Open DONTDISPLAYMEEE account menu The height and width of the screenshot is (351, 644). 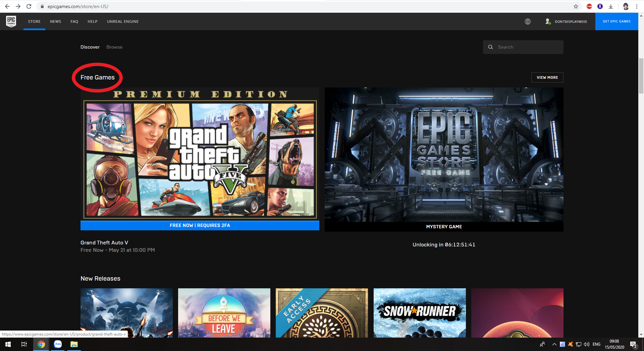coord(571,21)
